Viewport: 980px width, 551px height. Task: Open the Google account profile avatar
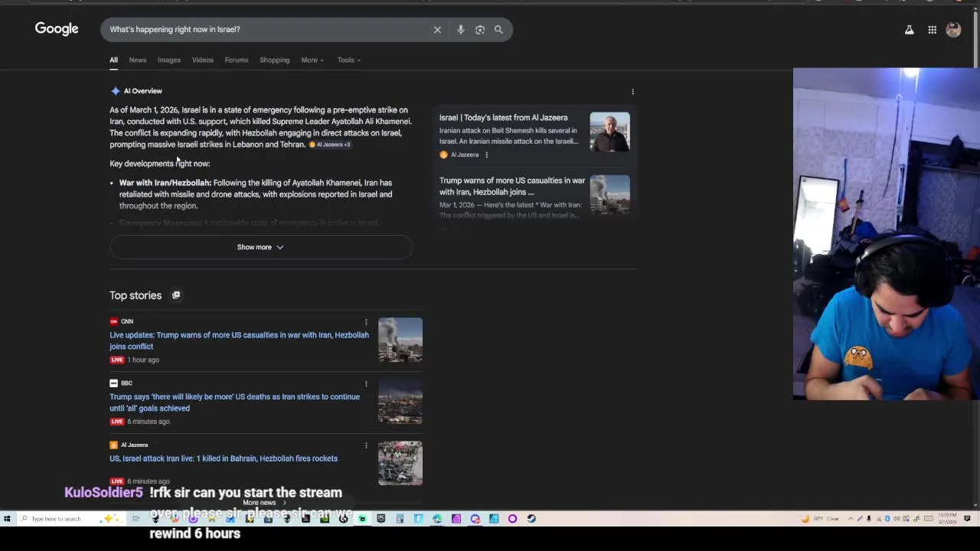pyautogui.click(x=953, y=30)
